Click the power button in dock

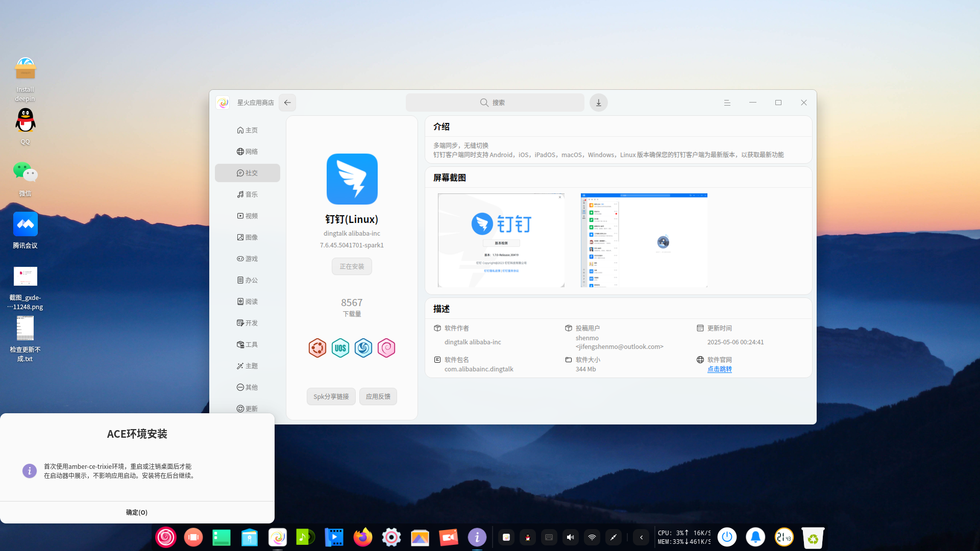(727, 537)
